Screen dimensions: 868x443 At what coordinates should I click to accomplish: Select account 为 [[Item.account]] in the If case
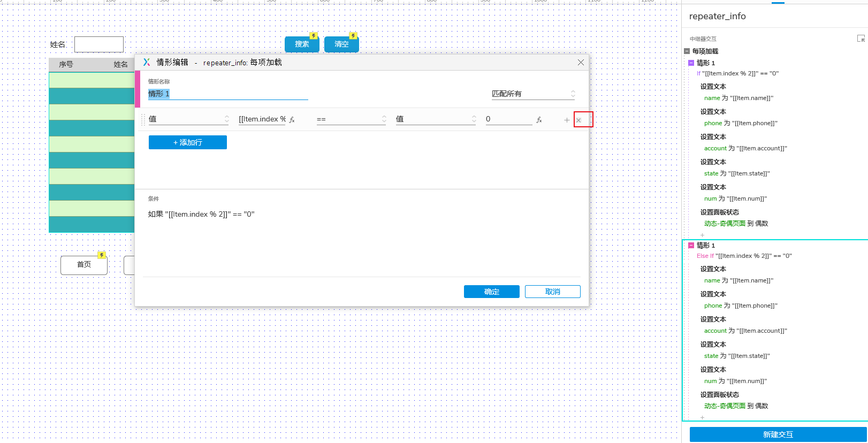745,149
